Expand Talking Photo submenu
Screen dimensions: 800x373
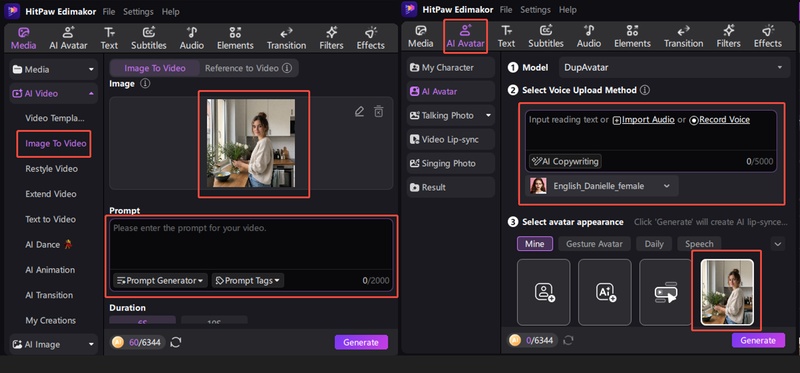[488, 116]
